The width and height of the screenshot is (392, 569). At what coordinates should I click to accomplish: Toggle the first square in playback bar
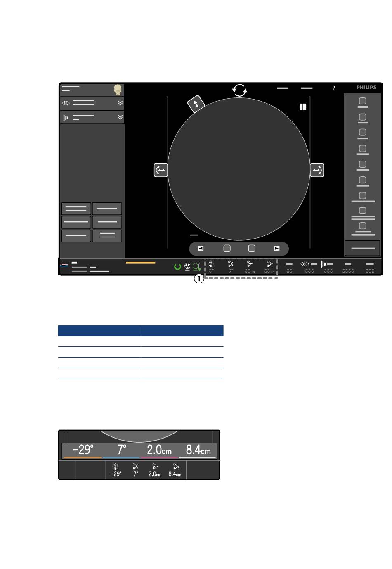[x=227, y=249]
